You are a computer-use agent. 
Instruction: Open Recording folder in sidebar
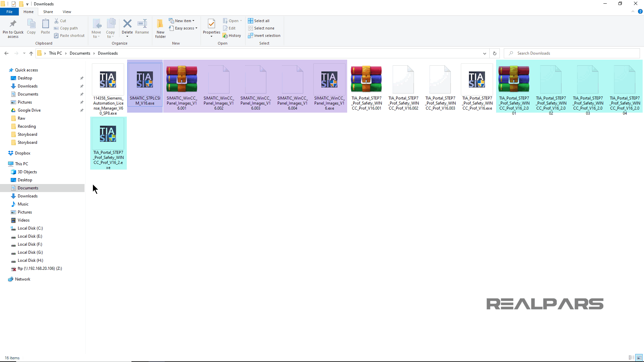point(26,126)
